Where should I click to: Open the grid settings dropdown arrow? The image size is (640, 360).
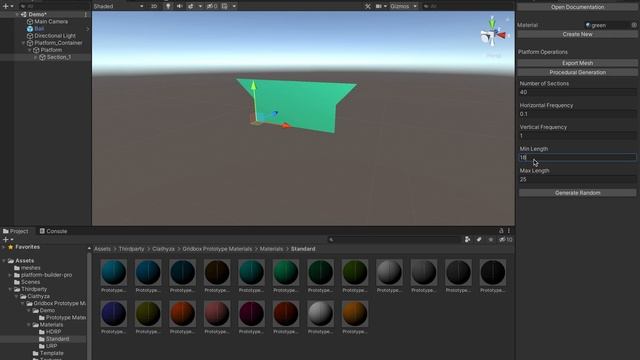pos(234,6)
